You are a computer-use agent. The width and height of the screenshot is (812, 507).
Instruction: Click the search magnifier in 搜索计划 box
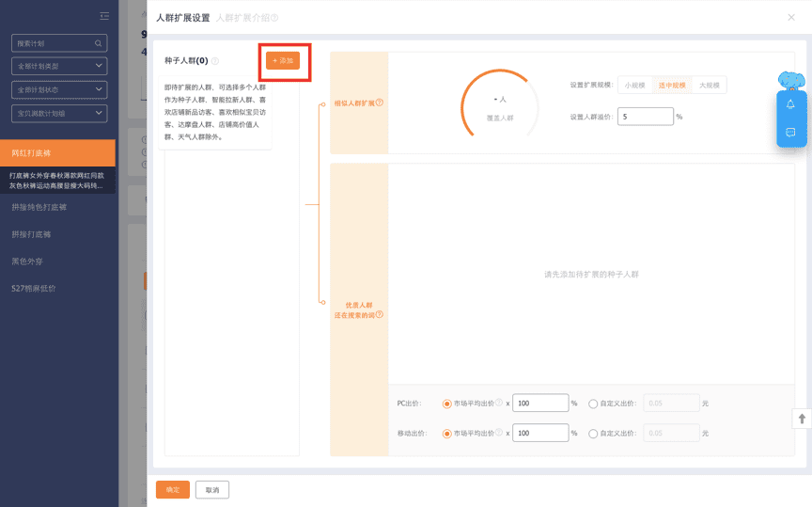98,43
